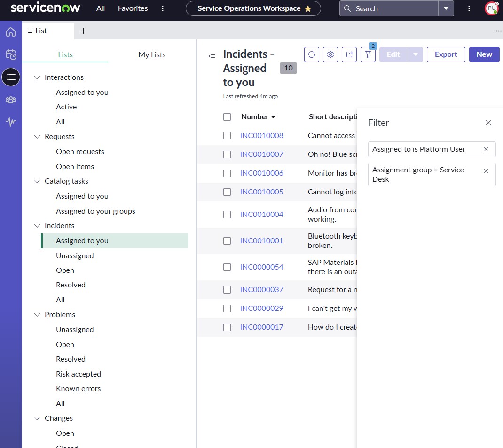Select the activity pulse icon in the sidebar

coord(11,122)
